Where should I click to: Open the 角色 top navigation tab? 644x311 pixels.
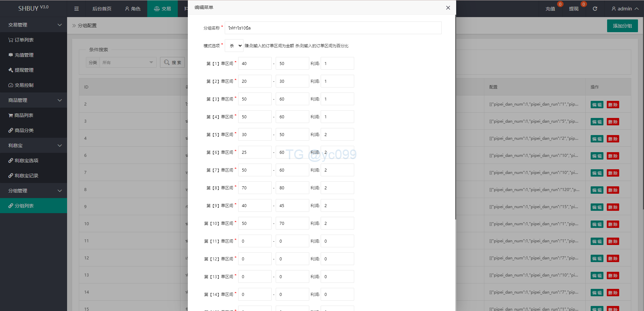[x=133, y=9]
